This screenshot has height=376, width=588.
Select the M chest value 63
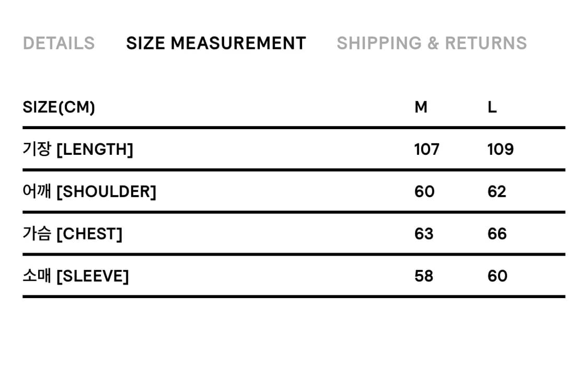pyautogui.click(x=424, y=234)
